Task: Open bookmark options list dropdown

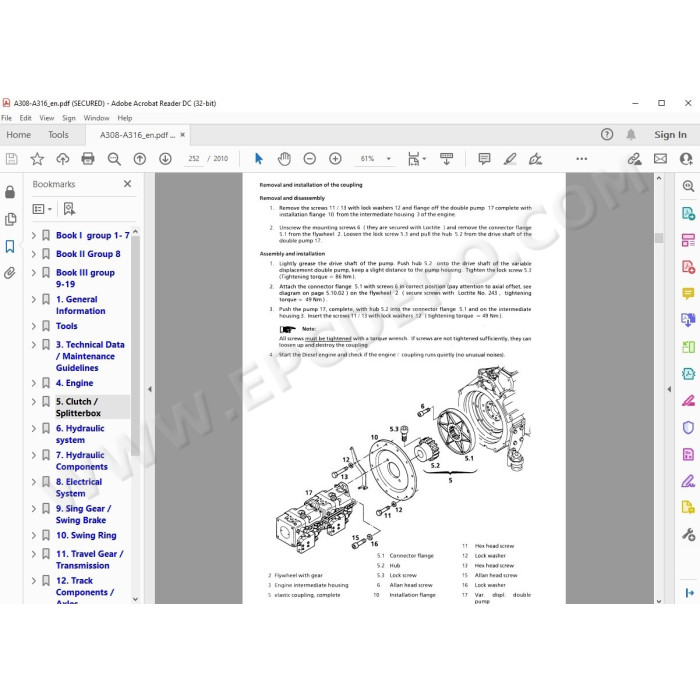Action: 42,209
